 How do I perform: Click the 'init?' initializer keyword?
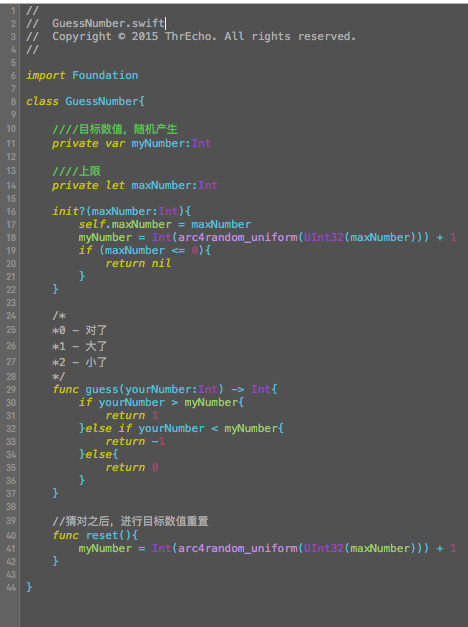click(x=68, y=211)
